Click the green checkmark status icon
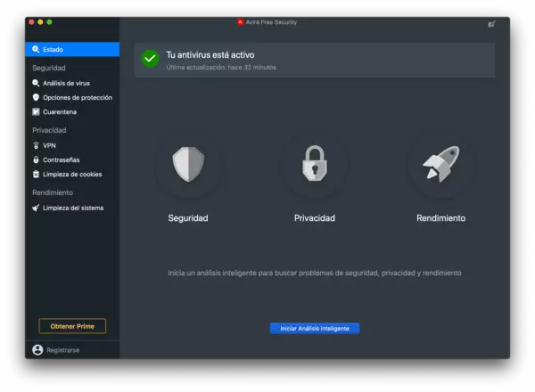535x392 pixels. 150,59
